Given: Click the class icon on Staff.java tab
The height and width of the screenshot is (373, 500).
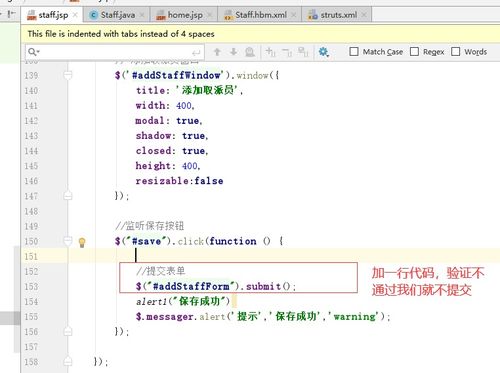Looking at the screenshot, I should point(94,15).
